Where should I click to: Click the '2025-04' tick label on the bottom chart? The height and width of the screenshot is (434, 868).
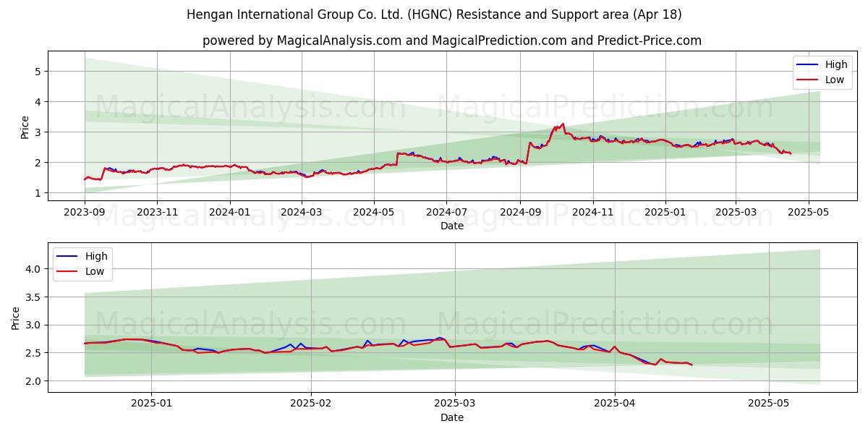click(x=615, y=404)
